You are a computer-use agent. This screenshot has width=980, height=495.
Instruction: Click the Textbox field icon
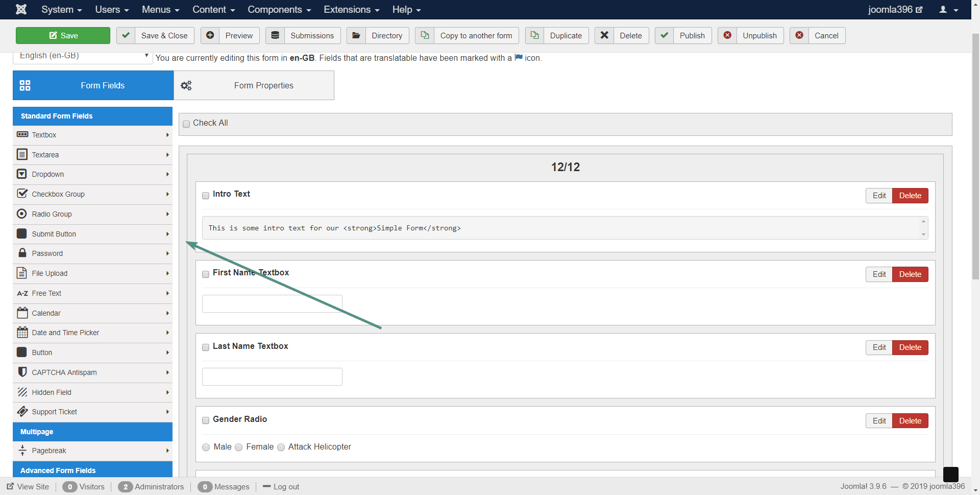tap(22, 134)
